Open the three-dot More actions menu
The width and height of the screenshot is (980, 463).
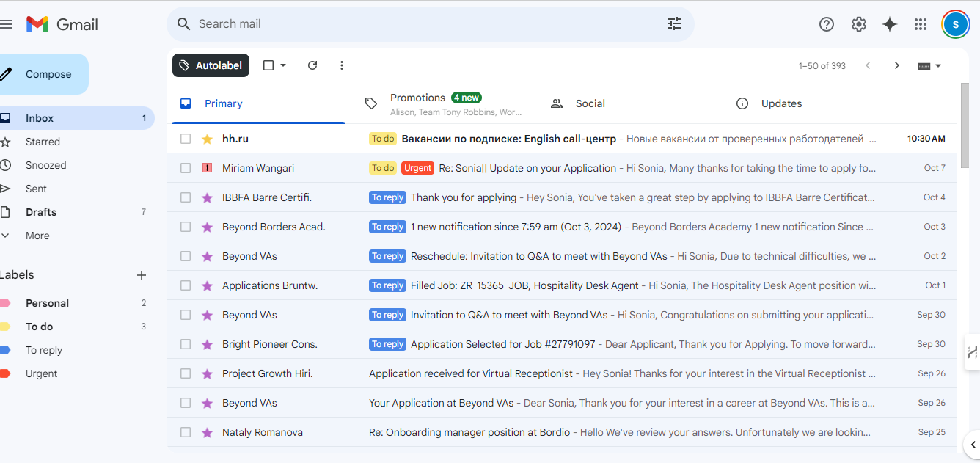pos(342,65)
